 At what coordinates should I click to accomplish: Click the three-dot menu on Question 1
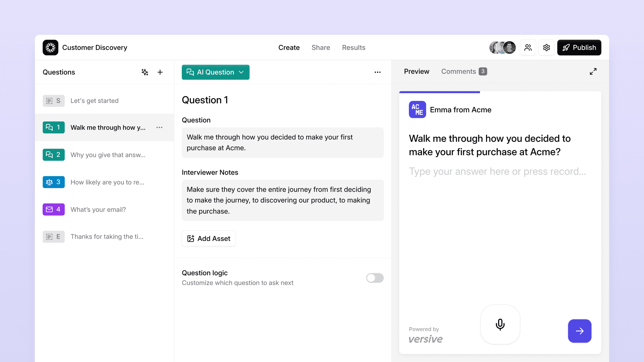159,127
